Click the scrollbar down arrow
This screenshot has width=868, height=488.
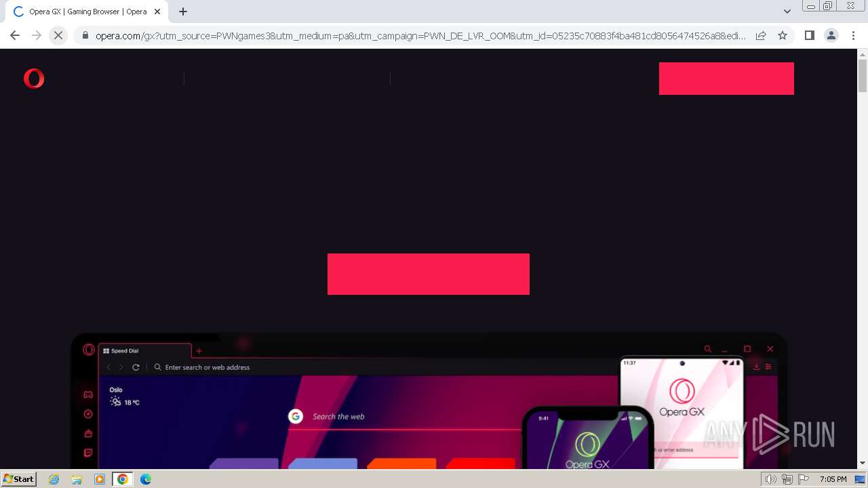(x=863, y=463)
